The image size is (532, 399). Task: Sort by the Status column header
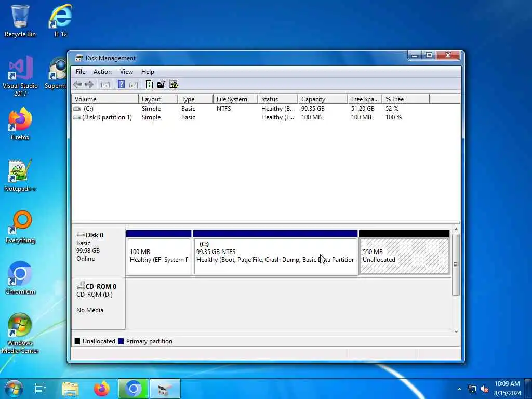pos(278,99)
